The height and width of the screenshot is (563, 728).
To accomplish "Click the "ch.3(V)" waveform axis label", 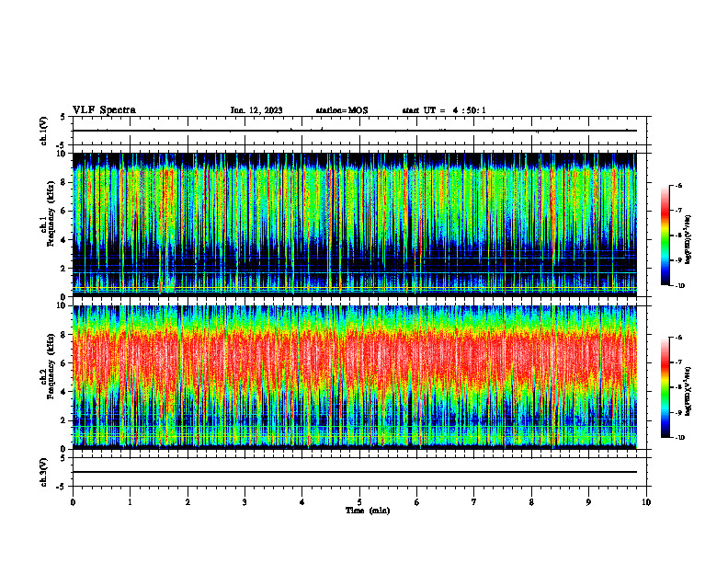I will [x=44, y=473].
